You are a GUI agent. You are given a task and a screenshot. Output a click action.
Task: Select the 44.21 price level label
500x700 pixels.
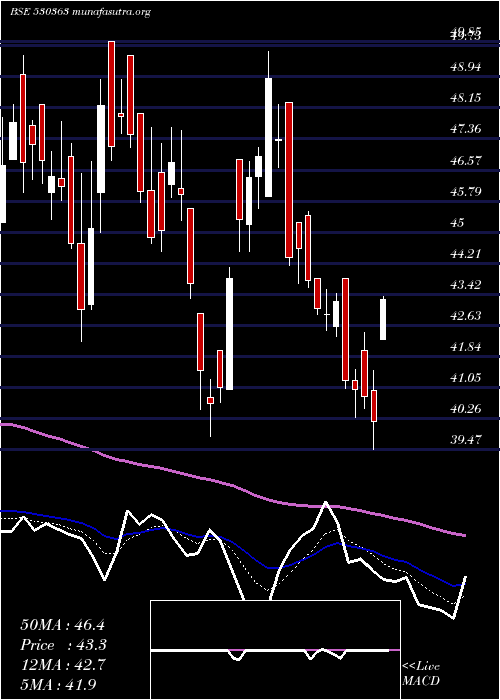point(465,254)
